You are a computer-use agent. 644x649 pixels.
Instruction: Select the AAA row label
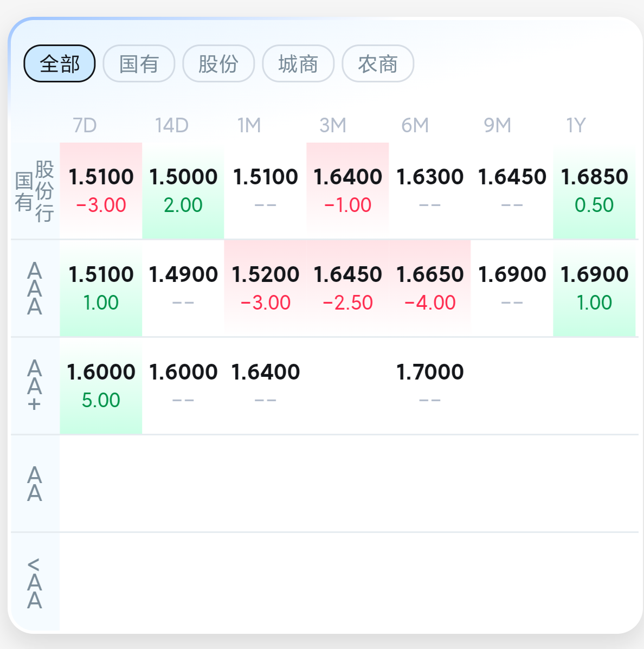tap(35, 288)
